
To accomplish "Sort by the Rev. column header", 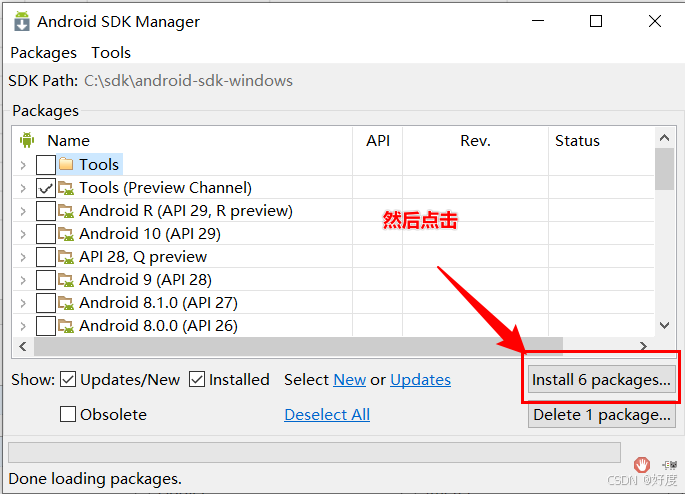I will click(x=475, y=141).
